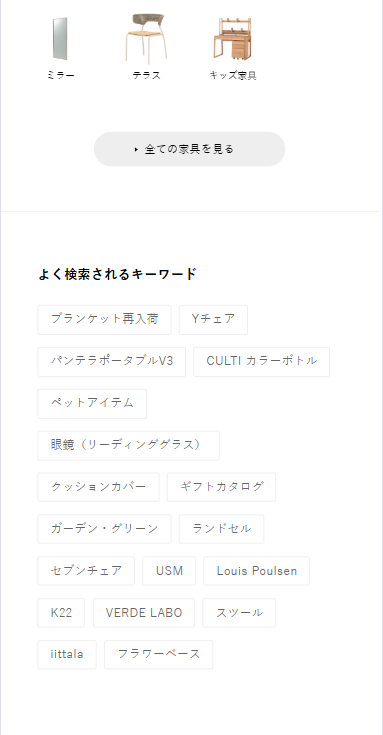Click the 全ての家具を見る button

[189, 149]
